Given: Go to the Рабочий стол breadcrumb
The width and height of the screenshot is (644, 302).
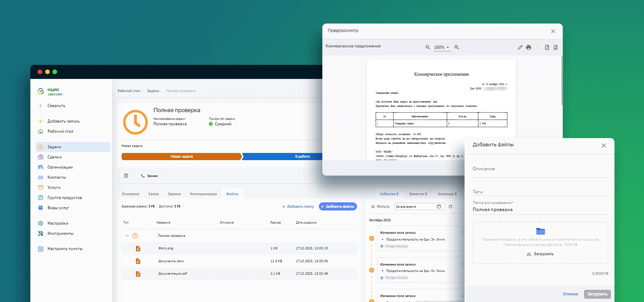Looking at the screenshot, I should [x=129, y=91].
